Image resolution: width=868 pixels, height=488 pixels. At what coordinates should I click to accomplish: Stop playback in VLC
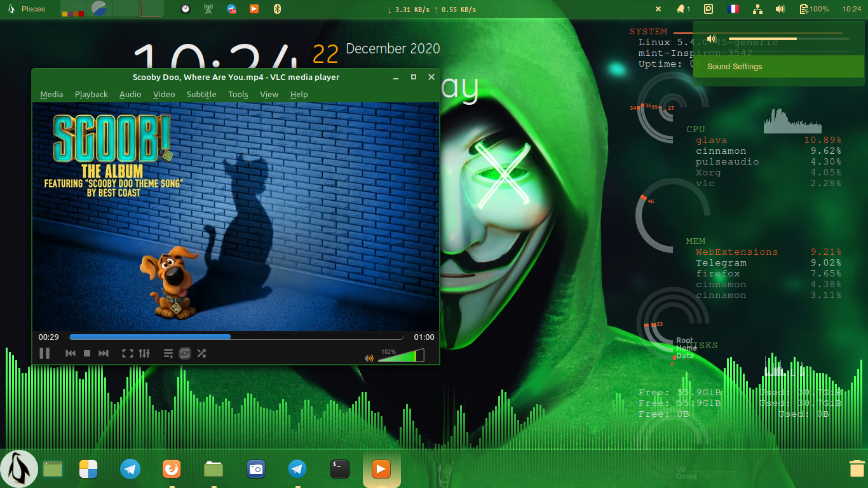(87, 353)
